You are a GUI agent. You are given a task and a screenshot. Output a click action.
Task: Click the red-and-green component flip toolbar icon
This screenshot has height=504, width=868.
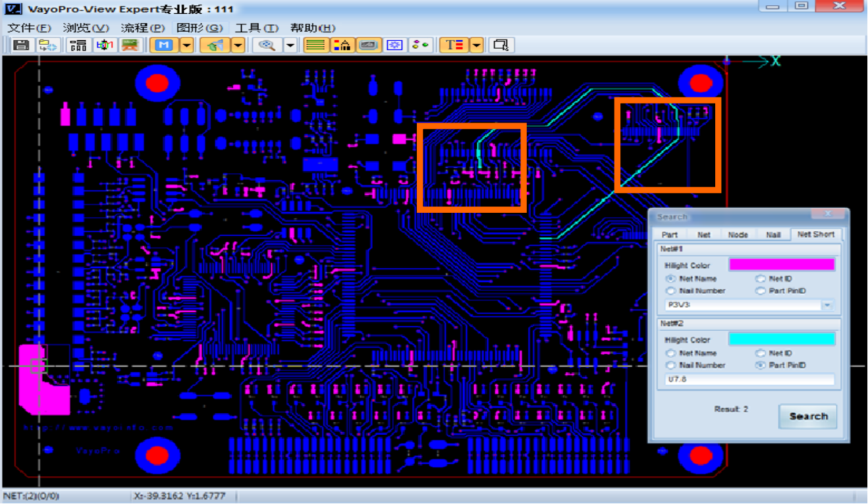pos(105,45)
